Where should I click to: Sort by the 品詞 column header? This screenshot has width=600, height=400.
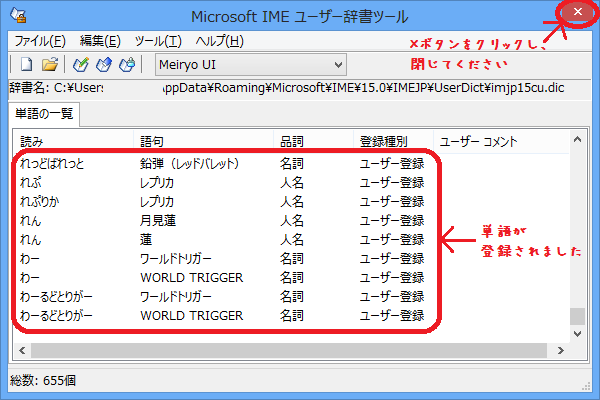pyautogui.click(x=314, y=142)
